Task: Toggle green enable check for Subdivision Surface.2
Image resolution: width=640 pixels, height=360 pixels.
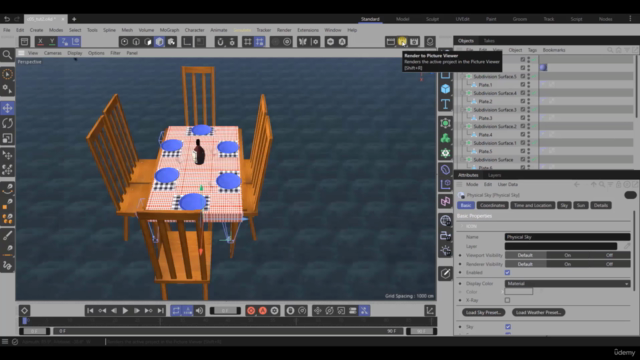Action: [534, 126]
